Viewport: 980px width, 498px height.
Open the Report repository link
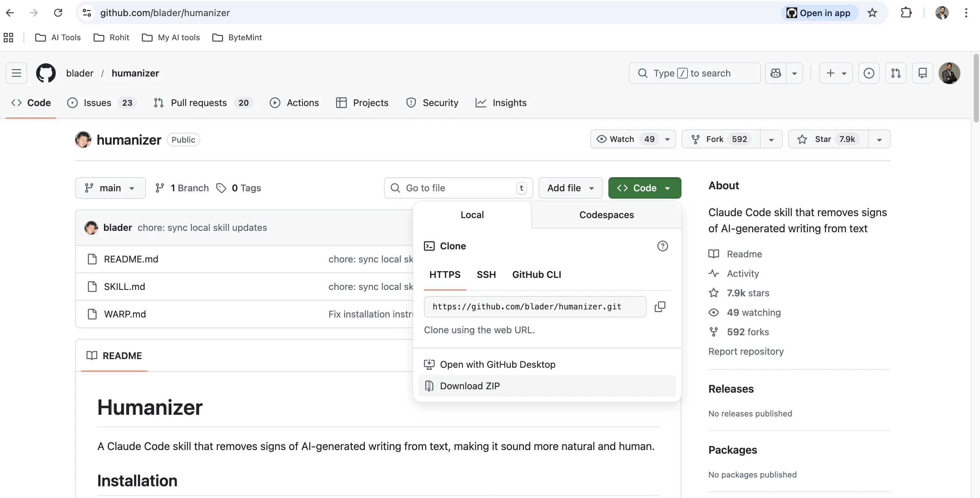(746, 351)
